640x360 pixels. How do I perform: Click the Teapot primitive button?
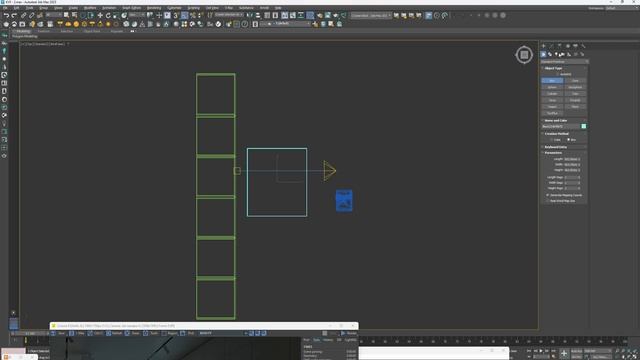pyautogui.click(x=552, y=107)
